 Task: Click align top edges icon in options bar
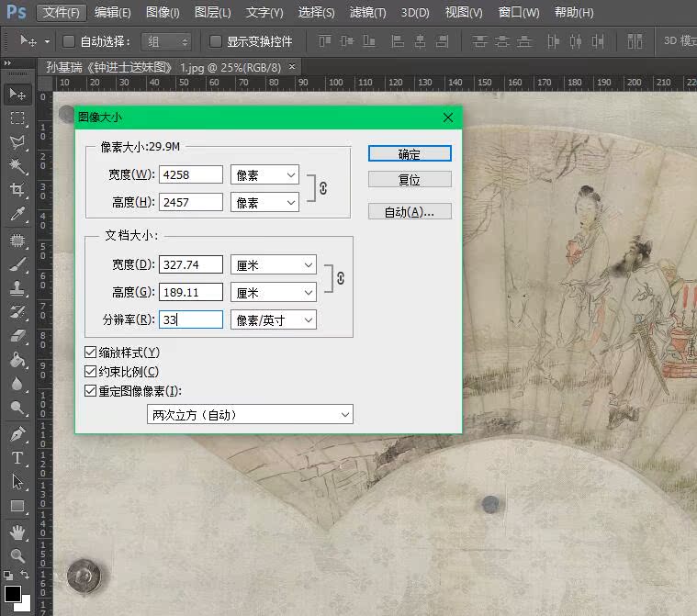coord(325,41)
